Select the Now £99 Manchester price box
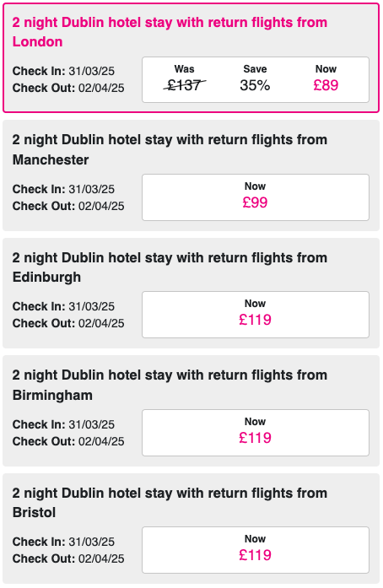383x588 pixels. pos(256,197)
